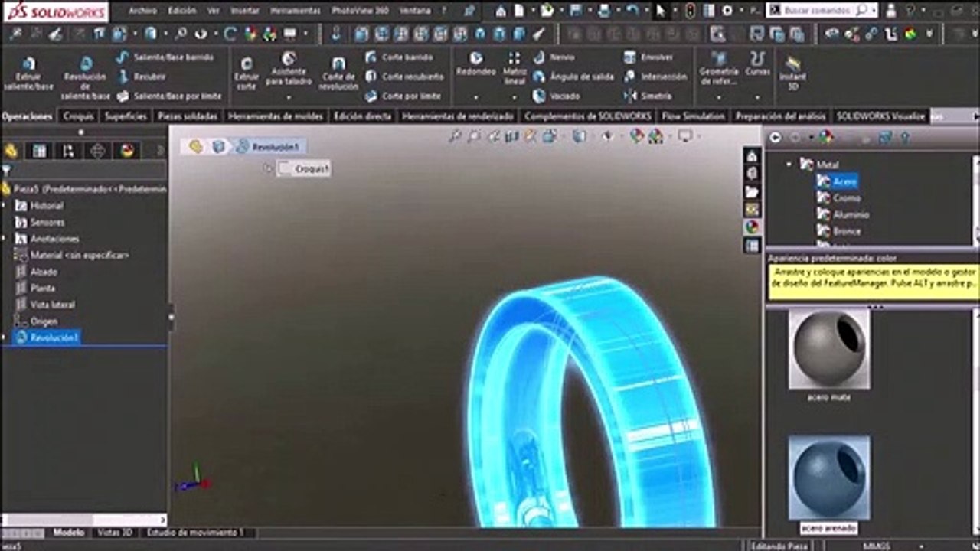Open the Insertar menu
The image size is (980, 551).
[x=244, y=11]
